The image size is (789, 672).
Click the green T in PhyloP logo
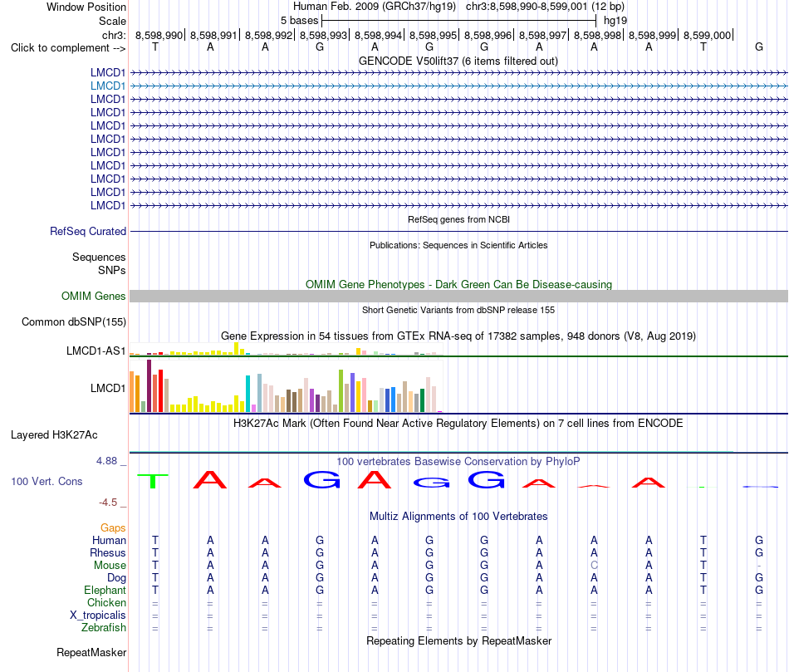pyautogui.click(x=153, y=481)
